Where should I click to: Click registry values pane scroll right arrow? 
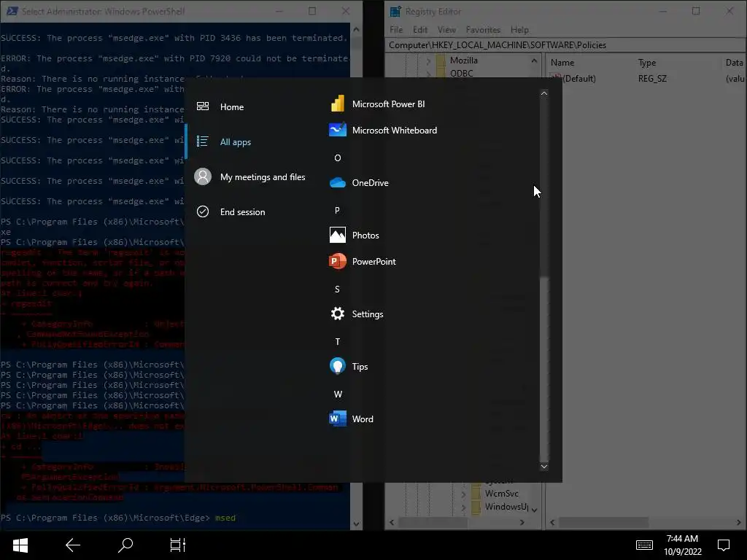click(x=739, y=522)
